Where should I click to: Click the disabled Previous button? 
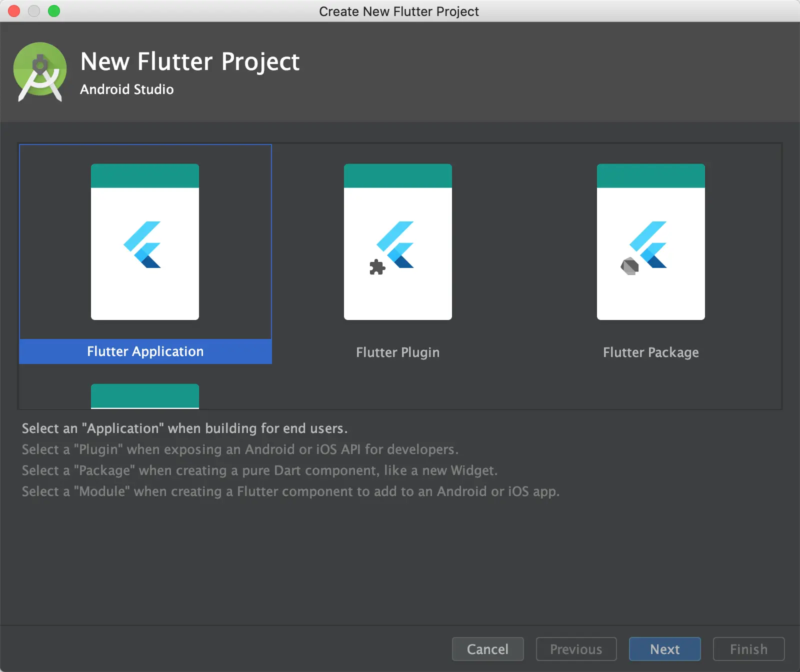point(576,649)
